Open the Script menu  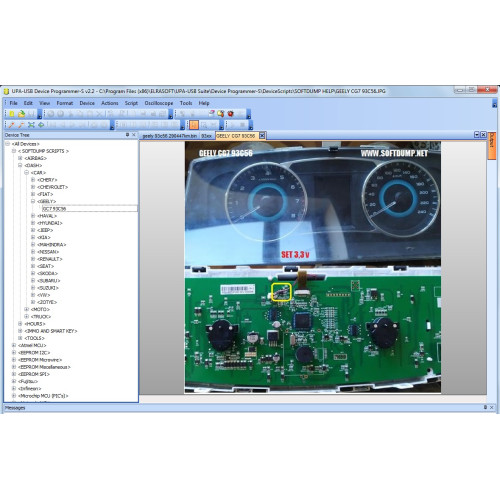(x=131, y=103)
